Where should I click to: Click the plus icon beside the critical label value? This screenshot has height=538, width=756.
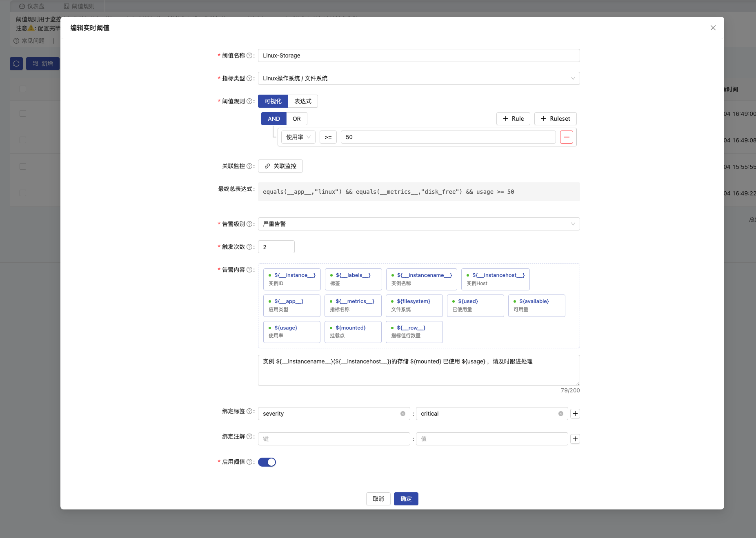point(575,414)
